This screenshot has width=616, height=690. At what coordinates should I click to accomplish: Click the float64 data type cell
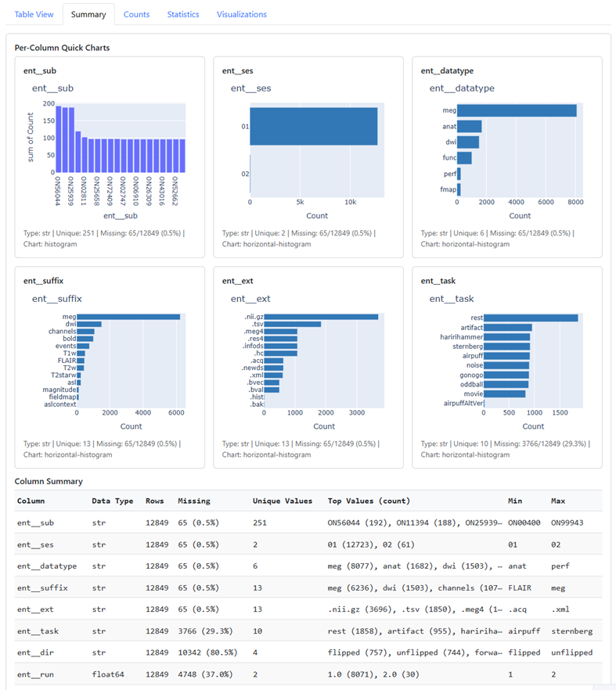[x=108, y=674]
